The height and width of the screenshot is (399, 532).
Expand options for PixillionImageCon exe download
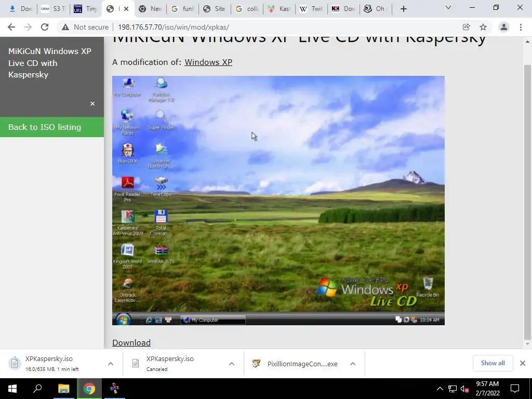point(353,363)
